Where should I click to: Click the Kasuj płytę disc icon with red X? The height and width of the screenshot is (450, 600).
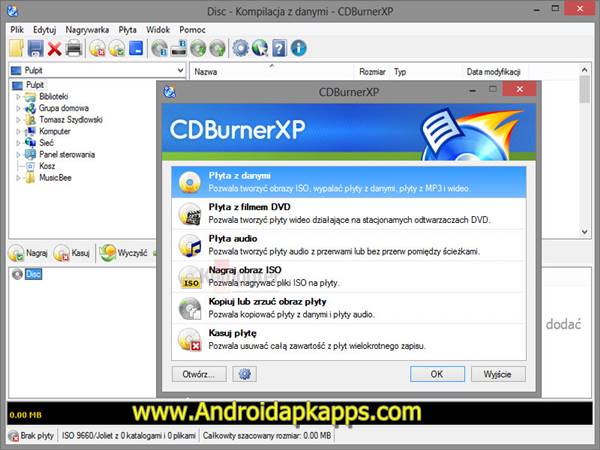190,340
